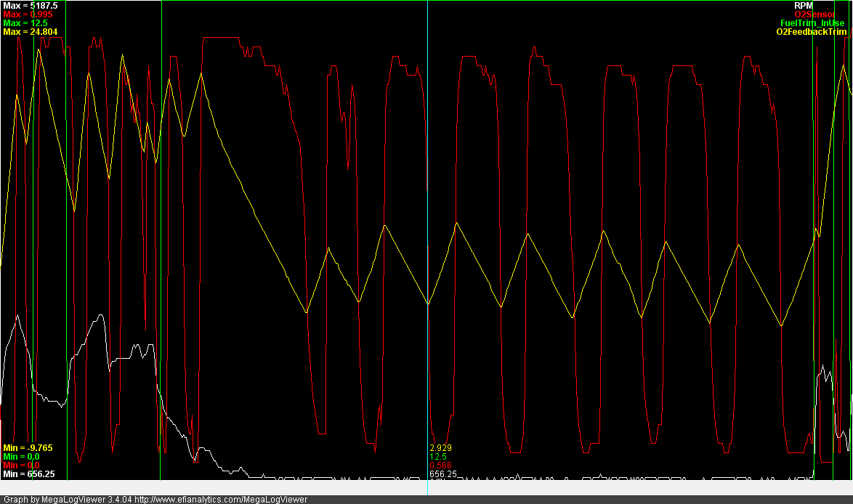Click the white cursor value 656.25
This screenshot has width=853, height=504.
(443, 473)
